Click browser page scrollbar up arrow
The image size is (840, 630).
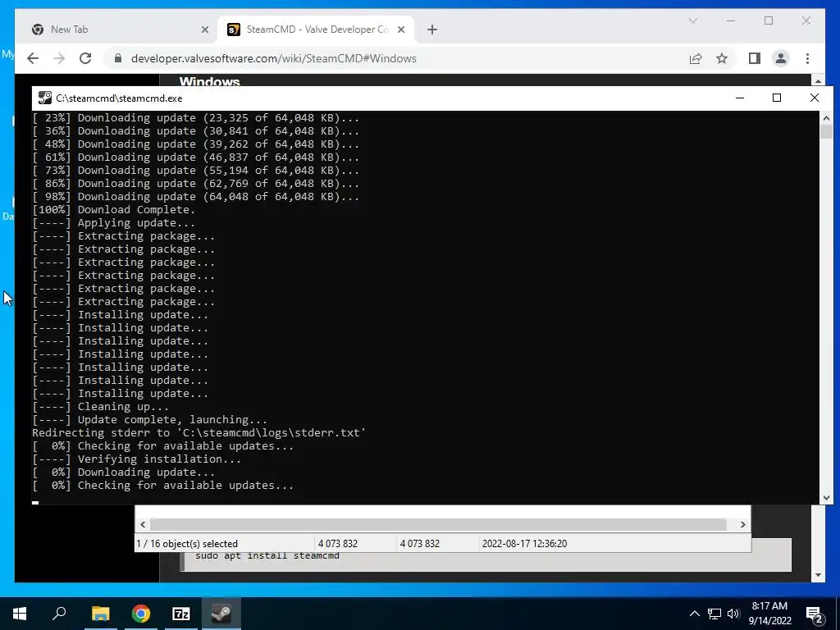[818, 81]
